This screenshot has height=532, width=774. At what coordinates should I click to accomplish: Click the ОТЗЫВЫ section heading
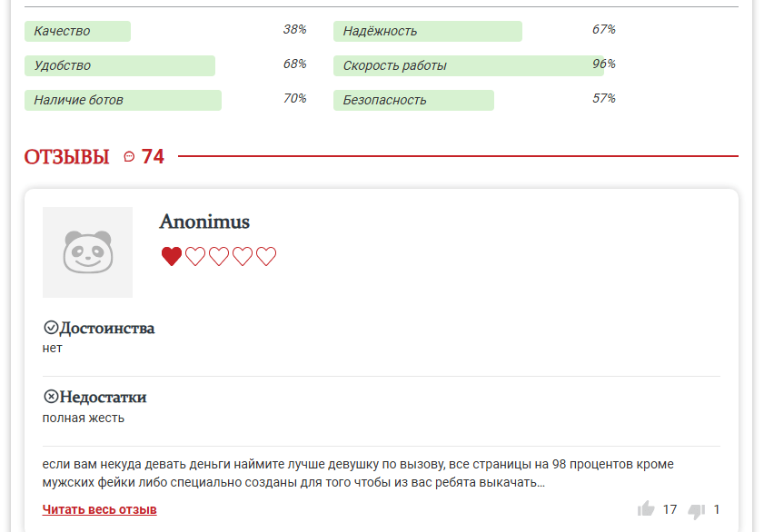[66, 157]
